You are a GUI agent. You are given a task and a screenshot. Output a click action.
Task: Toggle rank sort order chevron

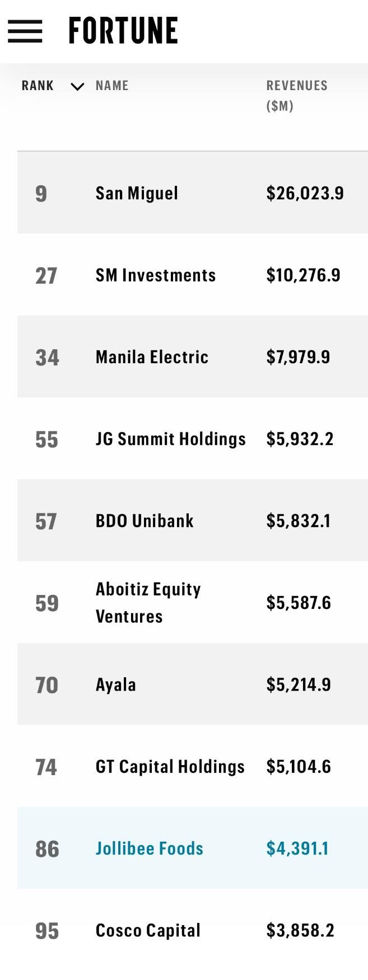pos(77,86)
